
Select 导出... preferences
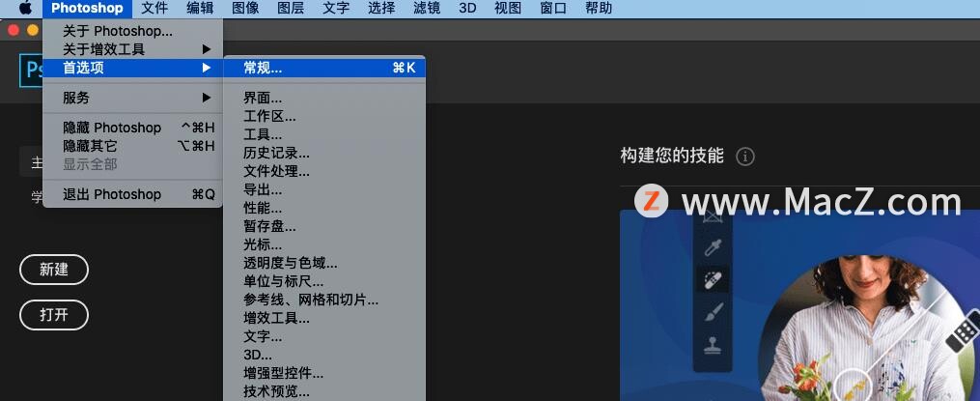coord(324,189)
